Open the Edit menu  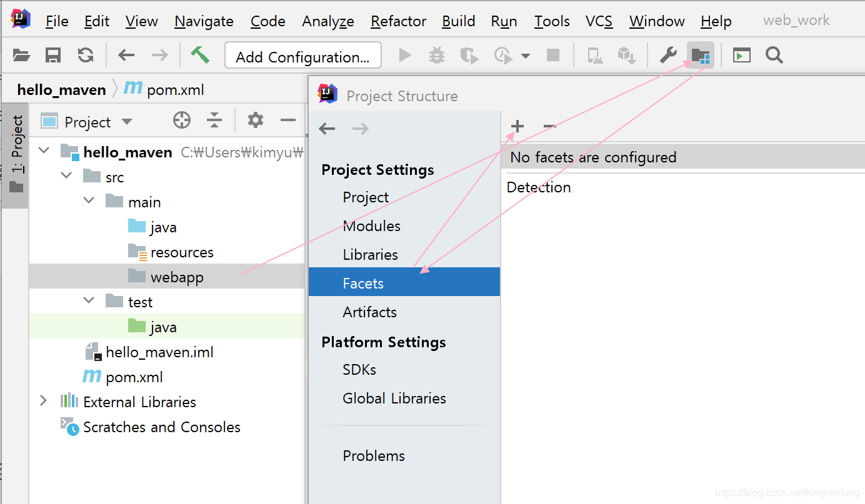[97, 21]
